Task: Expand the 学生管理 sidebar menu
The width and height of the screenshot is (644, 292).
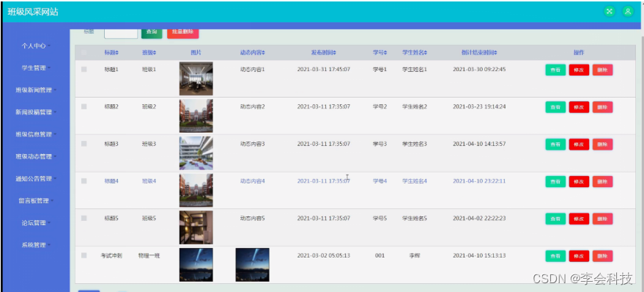Action: click(x=36, y=67)
